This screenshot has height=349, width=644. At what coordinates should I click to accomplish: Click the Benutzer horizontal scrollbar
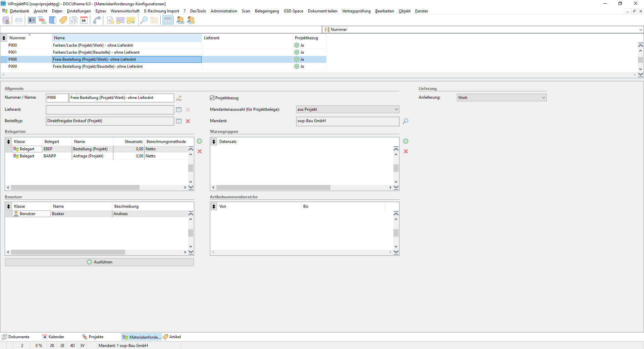(x=68, y=252)
